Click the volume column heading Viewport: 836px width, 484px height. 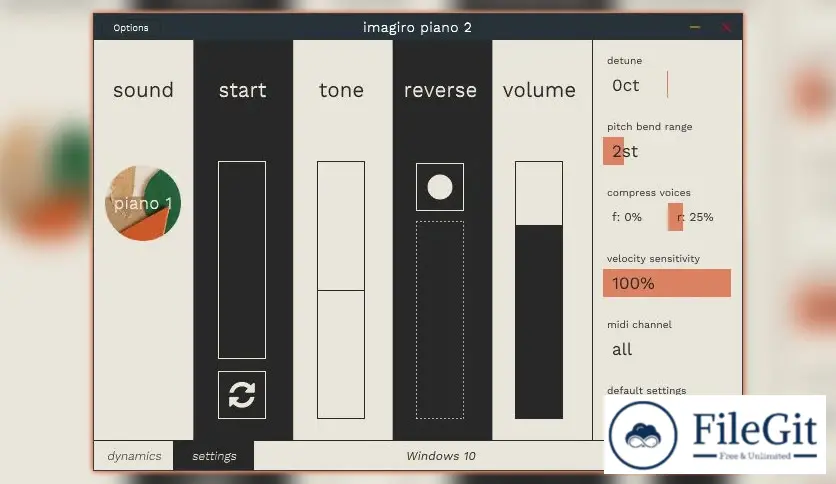[539, 90]
